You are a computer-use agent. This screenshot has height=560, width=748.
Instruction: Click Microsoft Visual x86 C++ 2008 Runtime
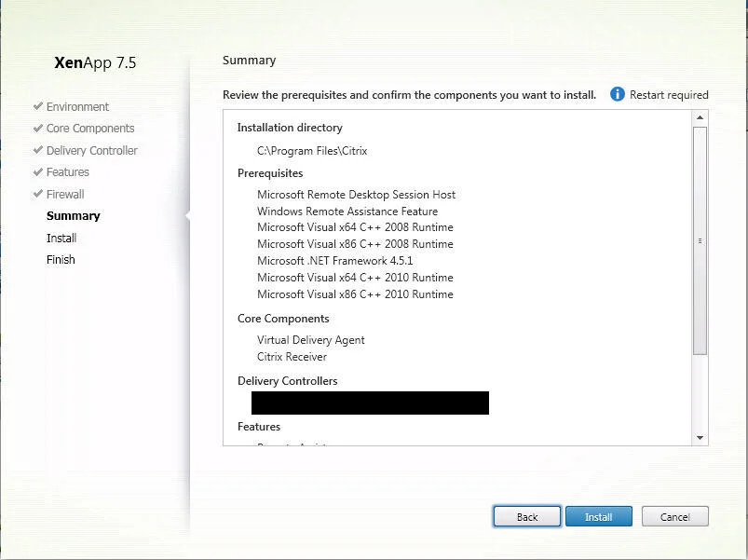355,244
